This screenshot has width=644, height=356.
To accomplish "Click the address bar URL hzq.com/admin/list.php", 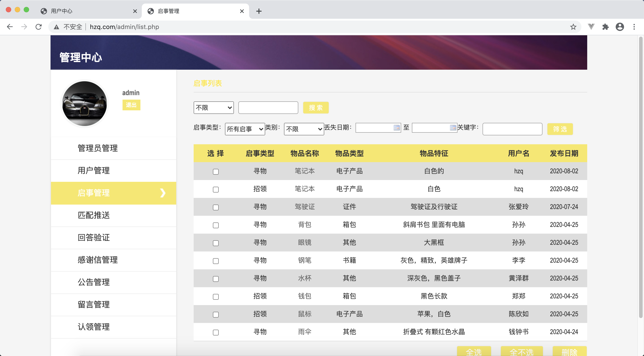I will [124, 27].
